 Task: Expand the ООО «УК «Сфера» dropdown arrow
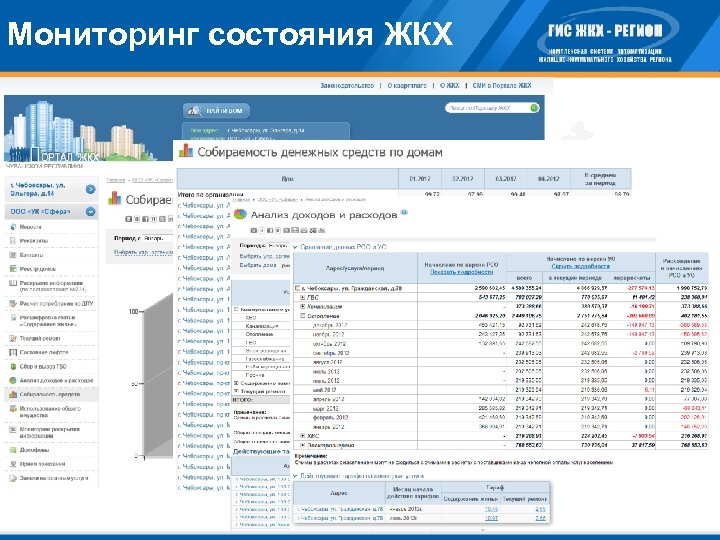[90, 212]
